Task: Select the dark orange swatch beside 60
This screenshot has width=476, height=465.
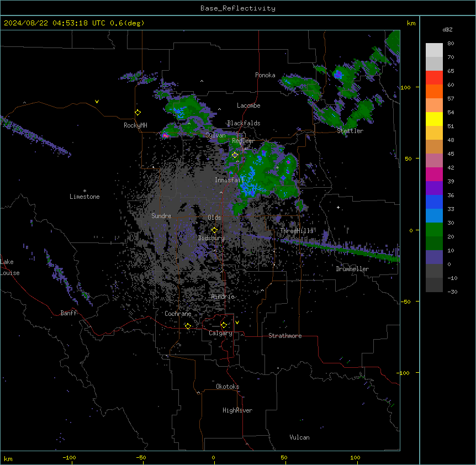Action: [434, 91]
